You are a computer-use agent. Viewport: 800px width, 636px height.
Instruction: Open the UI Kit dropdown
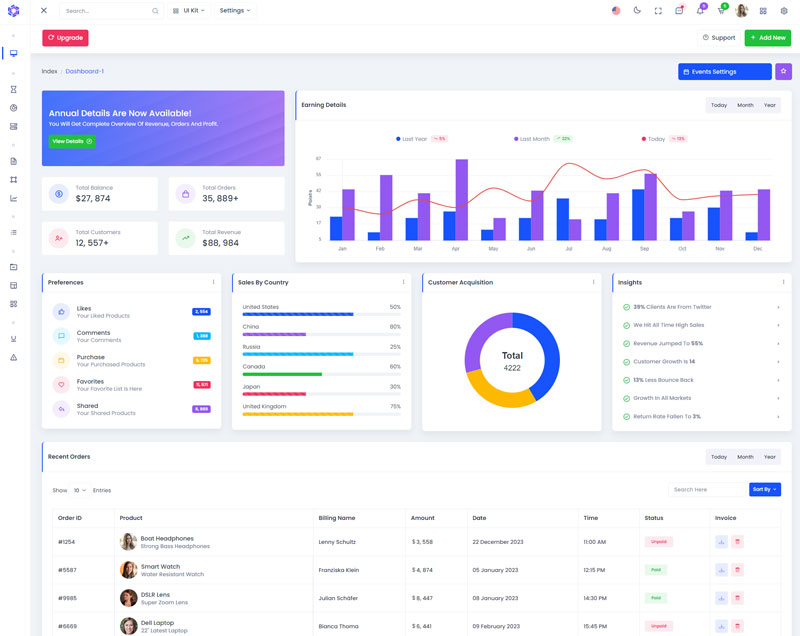pos(188,11)
